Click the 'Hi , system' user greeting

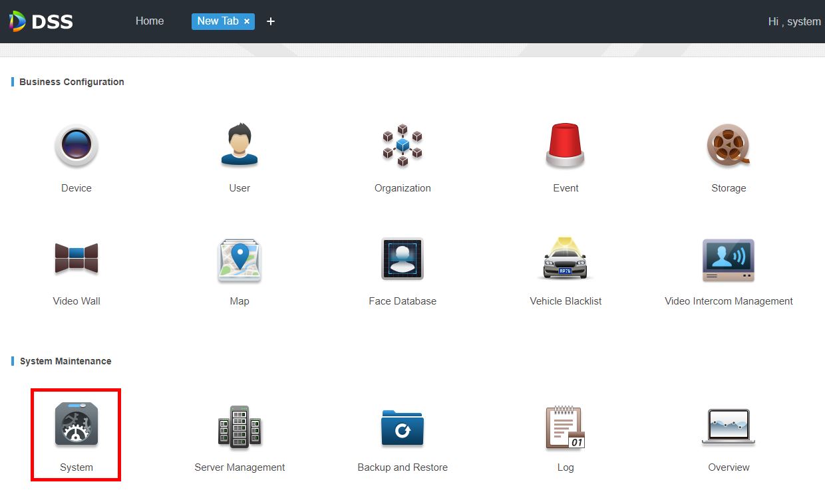(x=794, y=21)
